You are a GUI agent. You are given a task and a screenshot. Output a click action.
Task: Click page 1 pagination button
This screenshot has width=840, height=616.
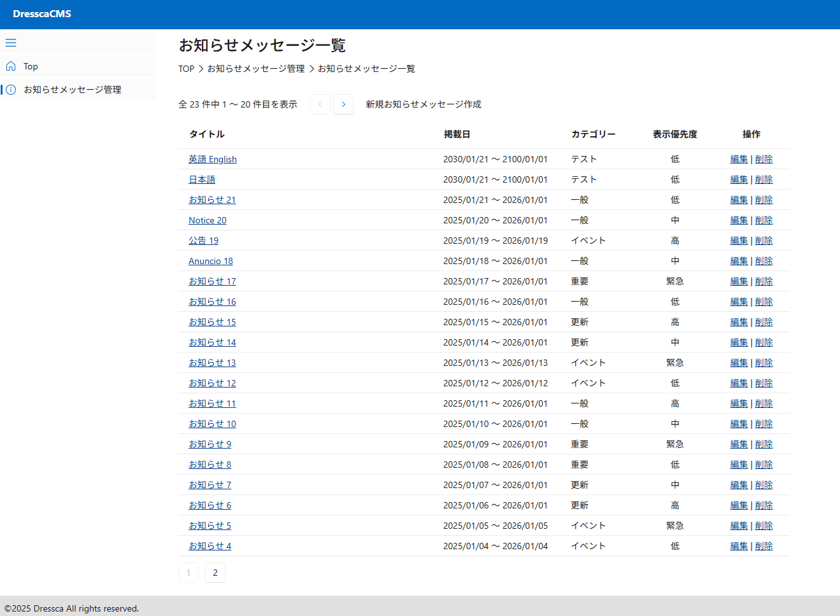(189, 573)
